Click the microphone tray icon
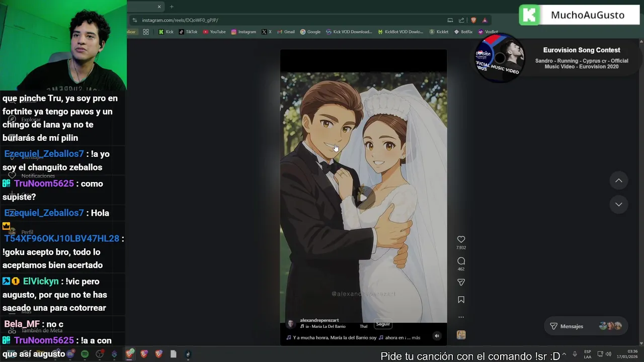This screenshot has height=362, width=644. click(575, 354)
